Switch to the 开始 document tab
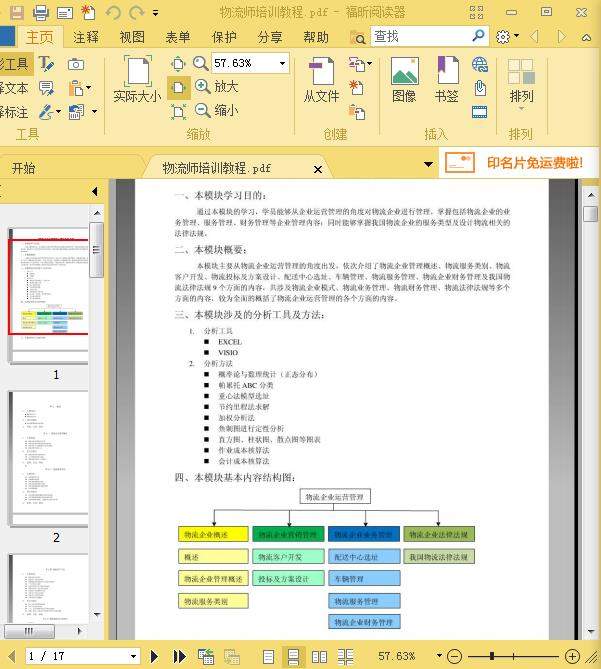 (x=23, y=168)
